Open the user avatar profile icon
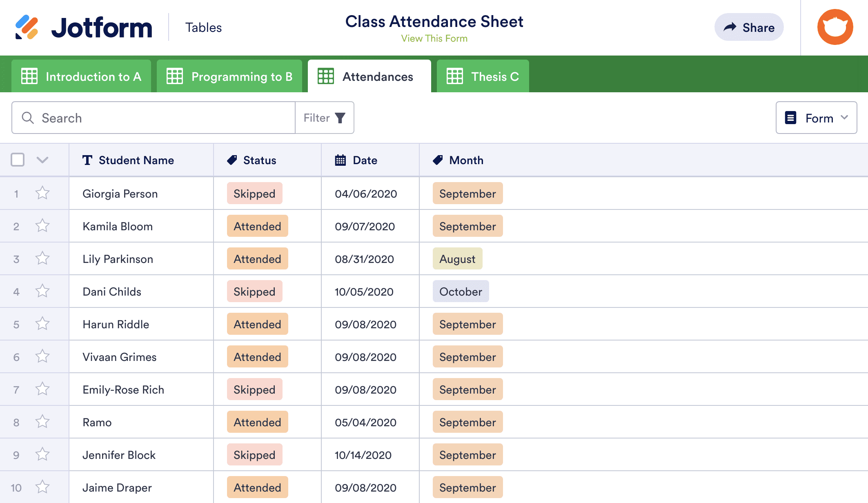 click(835, 27)
